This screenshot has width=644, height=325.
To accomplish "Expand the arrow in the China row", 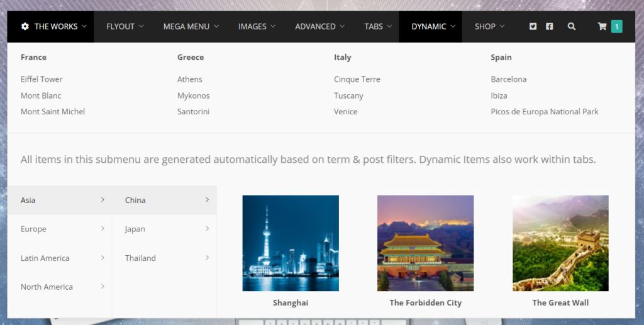I will 208,200.
